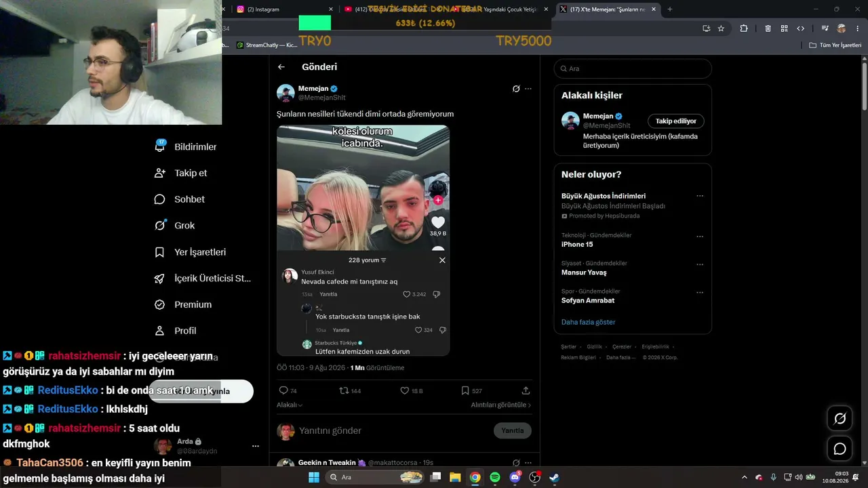Open the embedded image in Memejan's post
868x488 pixels.
point(363,240)
